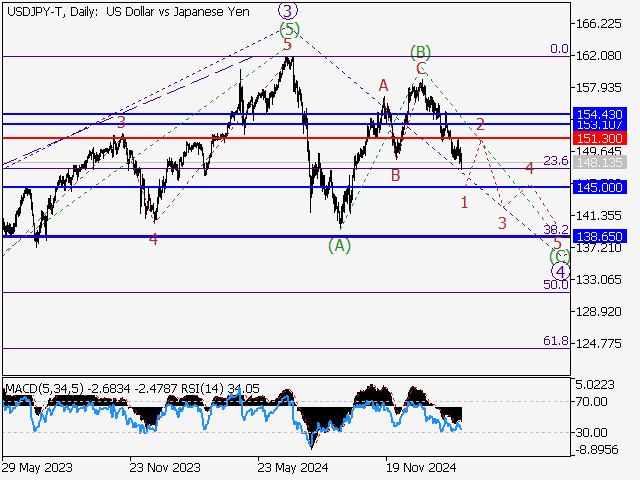Select the blue 145.000 price level tag
Screen dimensions: 640x480
(600, 187)
